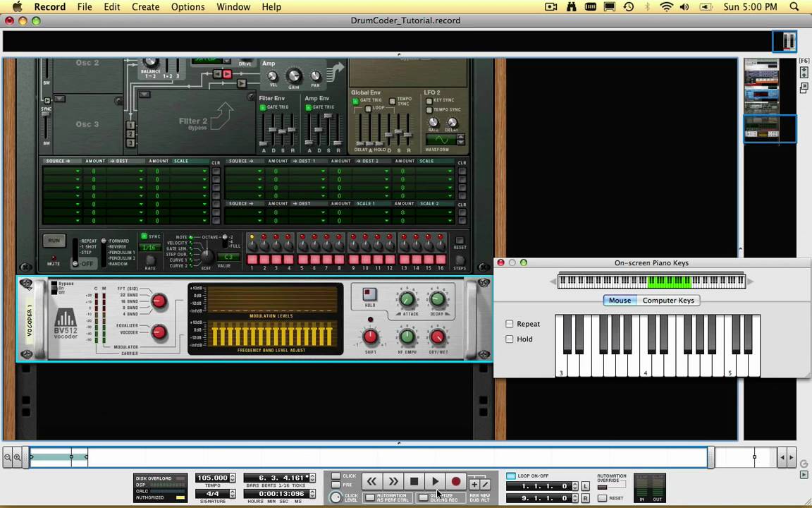812x508 pixels.
Task: Toggle LFO 2 Key Sync
Action: (x=429, y=101)
